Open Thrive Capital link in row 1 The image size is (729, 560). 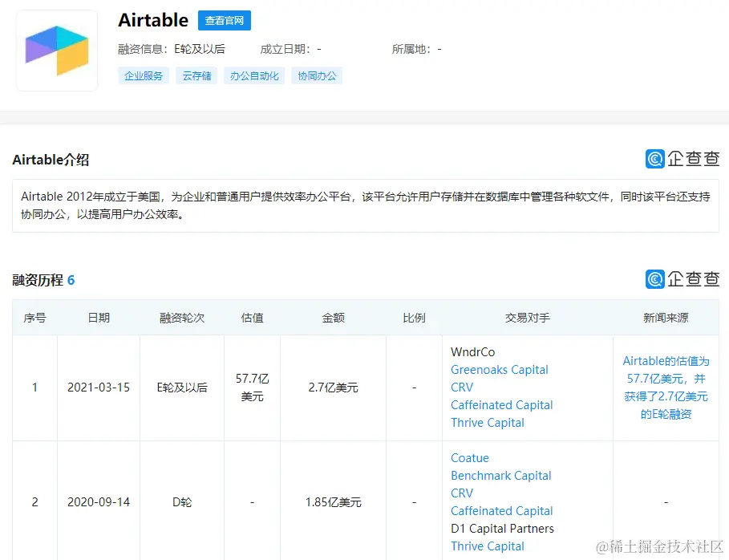[x=488, y=423]
